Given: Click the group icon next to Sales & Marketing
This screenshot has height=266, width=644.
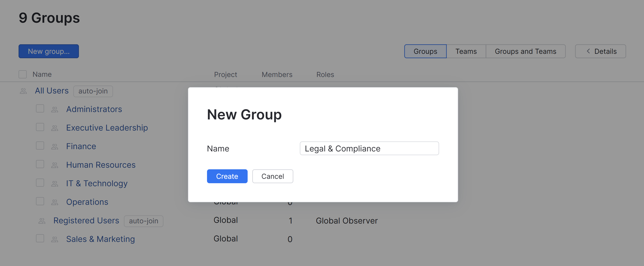Looking at the screenshot, I should click(x=55, y=239).
